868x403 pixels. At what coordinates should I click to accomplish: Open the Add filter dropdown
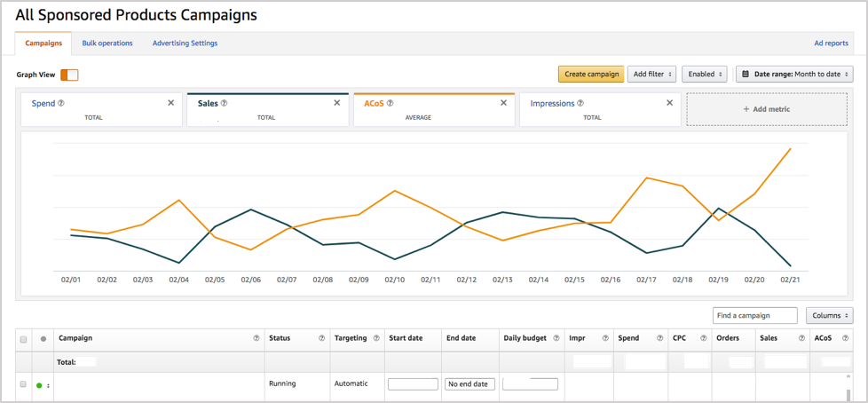click(651, 75)
